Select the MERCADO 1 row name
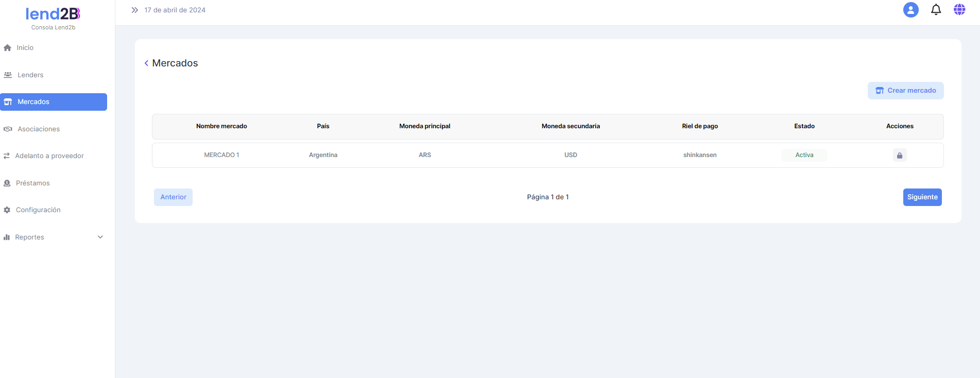The image size is (980, 378). pyautogui.click(x=221, y=155)
